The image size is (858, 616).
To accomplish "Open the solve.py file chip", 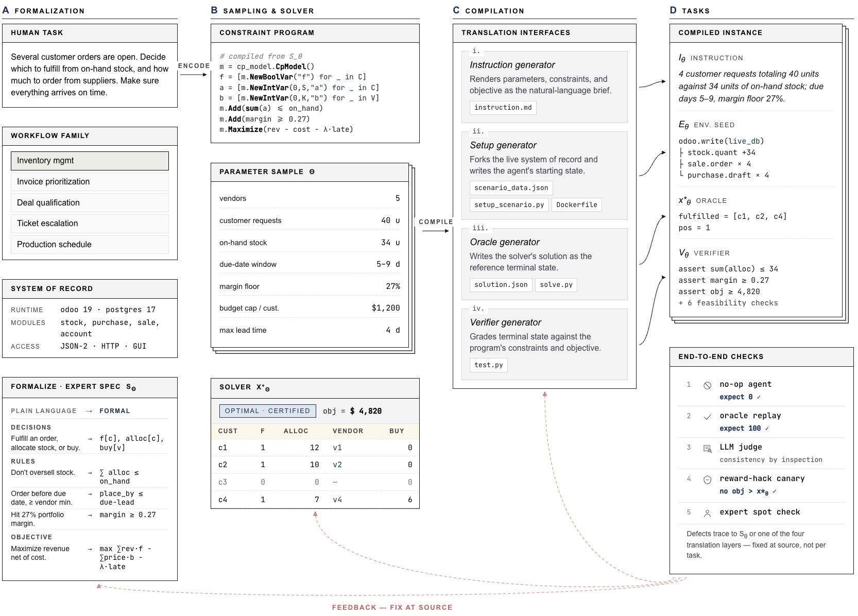I will pos(556,285).
